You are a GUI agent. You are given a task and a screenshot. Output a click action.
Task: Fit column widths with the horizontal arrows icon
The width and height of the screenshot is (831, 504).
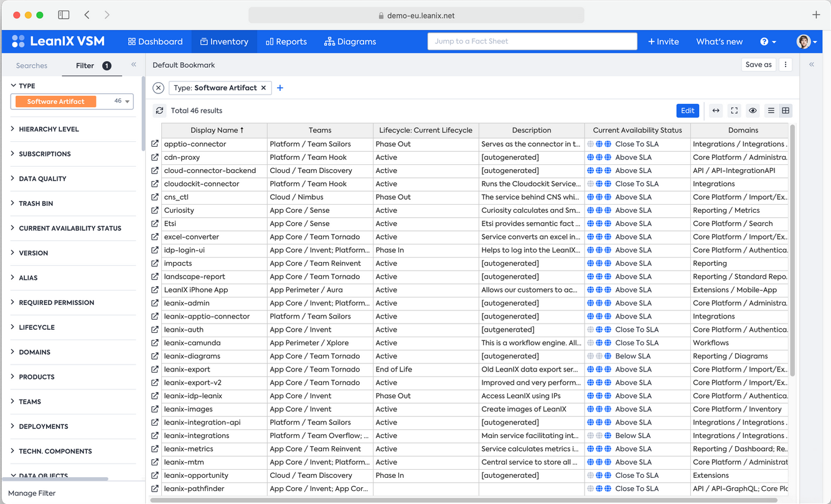(716, 111)
